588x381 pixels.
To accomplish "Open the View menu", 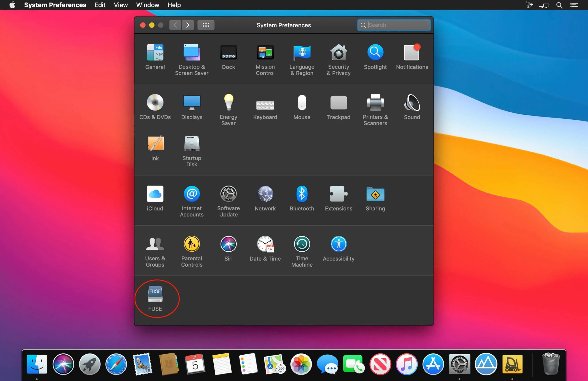I will tap(120, 5).
